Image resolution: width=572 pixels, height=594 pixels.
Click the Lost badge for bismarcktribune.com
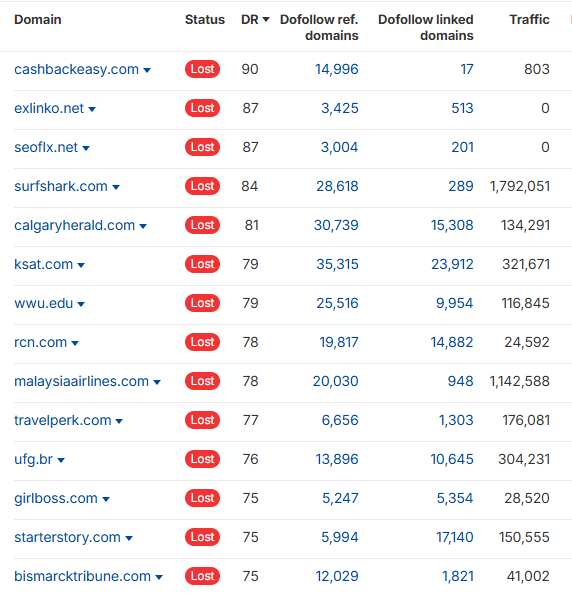click(202, 577)
